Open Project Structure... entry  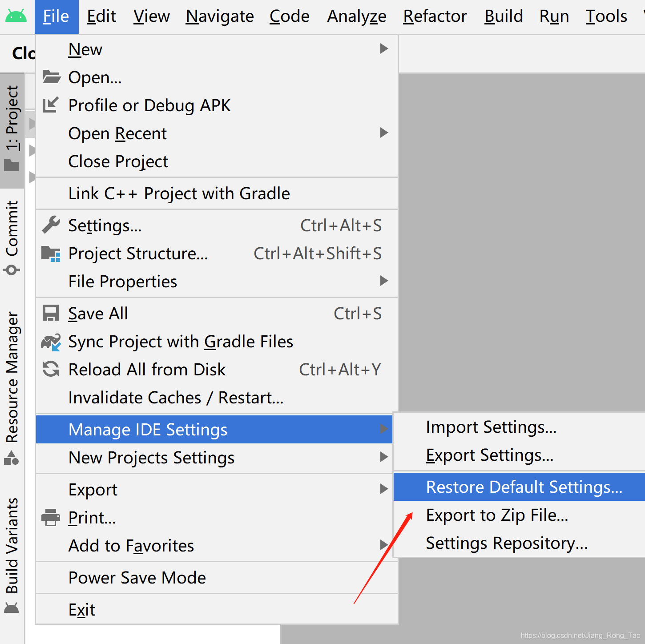[x=217, y=253]
